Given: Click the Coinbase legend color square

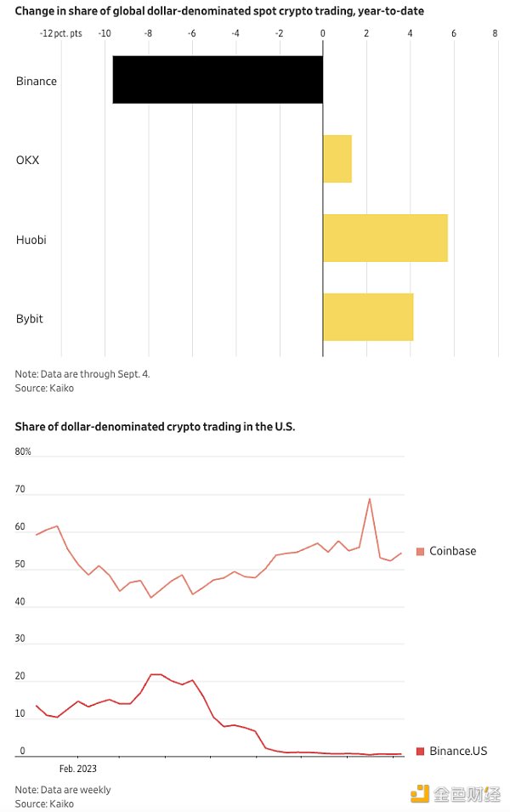Looking at the screenshot, I should click(420, 551).
